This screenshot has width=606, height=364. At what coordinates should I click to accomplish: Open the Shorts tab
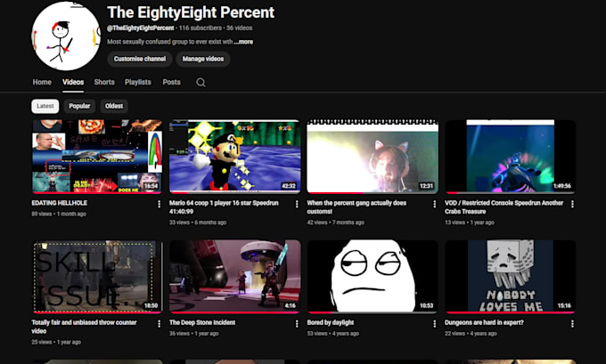[x=104, y=82]
